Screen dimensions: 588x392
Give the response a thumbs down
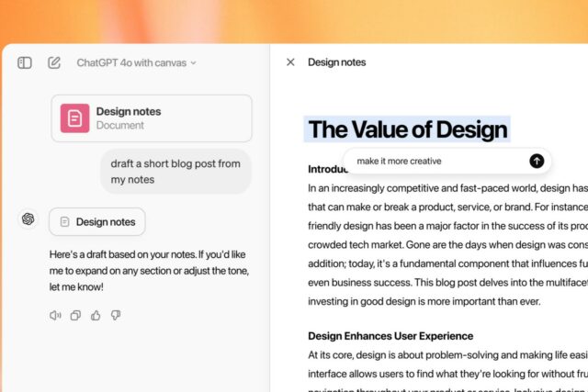[x=116, y=315]
